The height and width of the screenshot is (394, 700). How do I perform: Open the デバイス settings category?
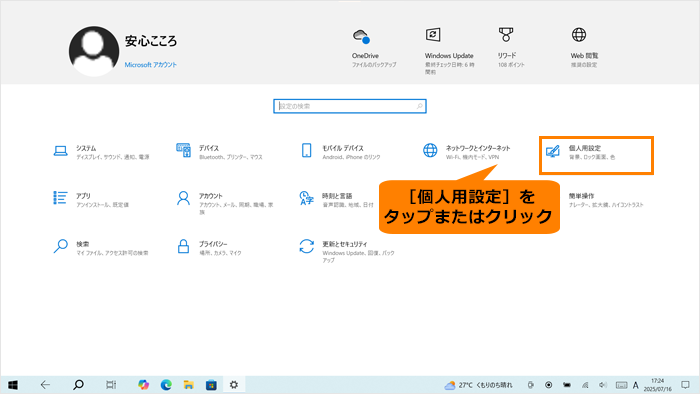coord(219,152)
